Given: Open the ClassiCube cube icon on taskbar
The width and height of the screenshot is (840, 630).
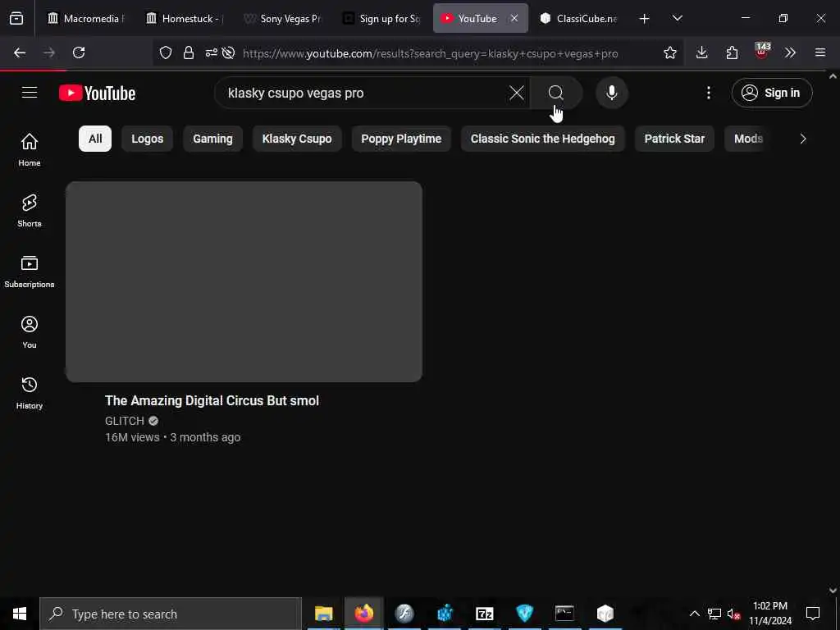Looking at the screenshot, I should coord(605,614).
